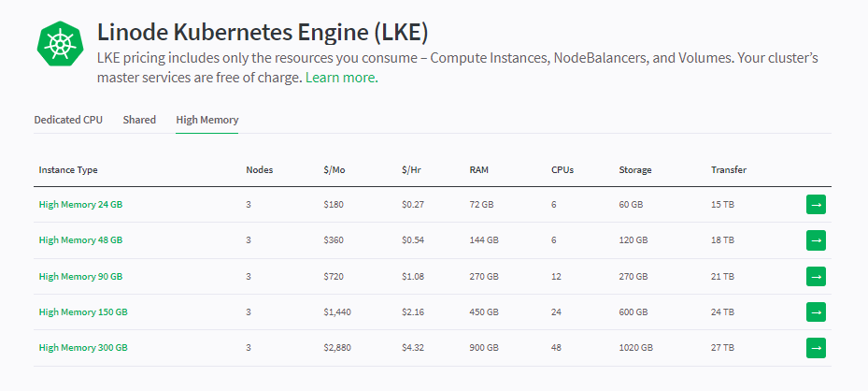Click the 24 TB transfer value
The height and width of the screenshot is (391, 868).
723,311
